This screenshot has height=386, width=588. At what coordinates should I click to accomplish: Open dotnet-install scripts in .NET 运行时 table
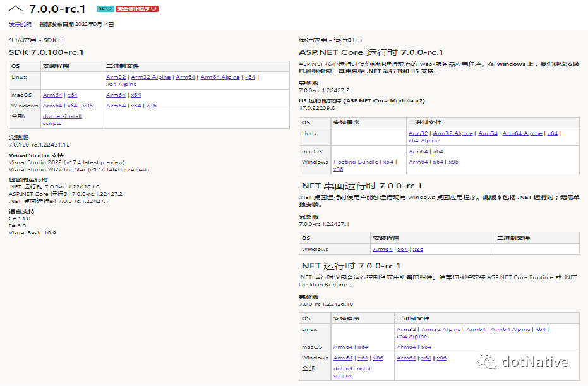(x=351, y=371)
